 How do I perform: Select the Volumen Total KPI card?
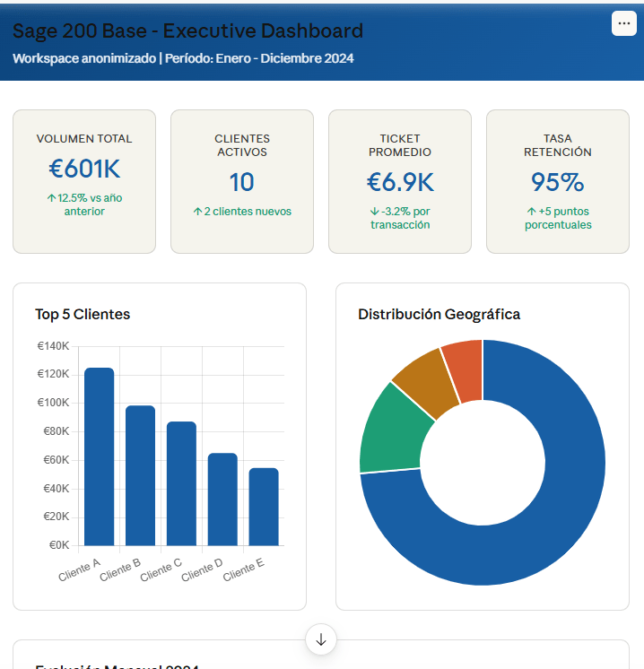tap(84, 181)
